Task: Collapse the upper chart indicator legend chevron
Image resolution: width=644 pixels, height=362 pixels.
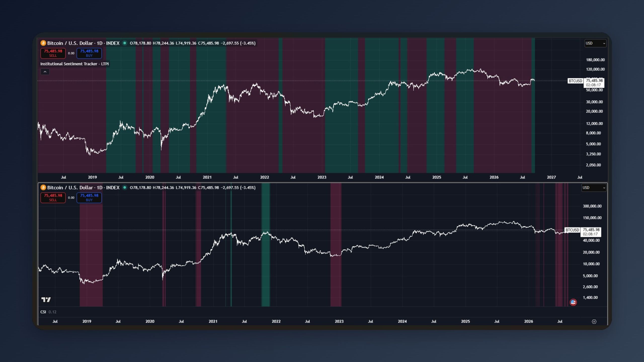Action: pyautogui.click(x=45, y=72)
